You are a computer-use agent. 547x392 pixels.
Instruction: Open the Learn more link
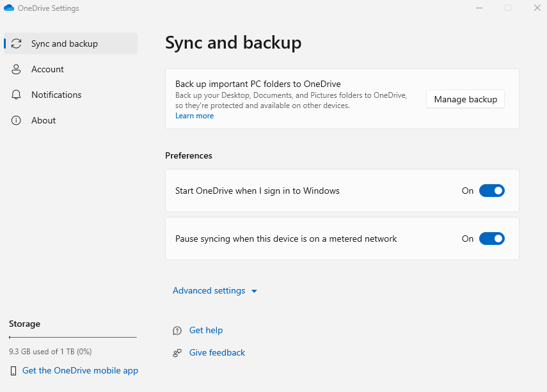coord(194,116)
